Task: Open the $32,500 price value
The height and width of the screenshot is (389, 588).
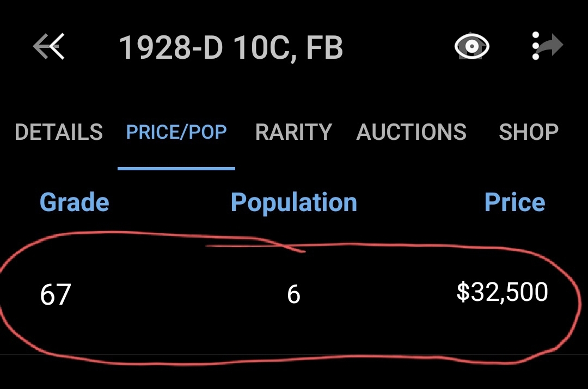Action: (x=502, y=292)
